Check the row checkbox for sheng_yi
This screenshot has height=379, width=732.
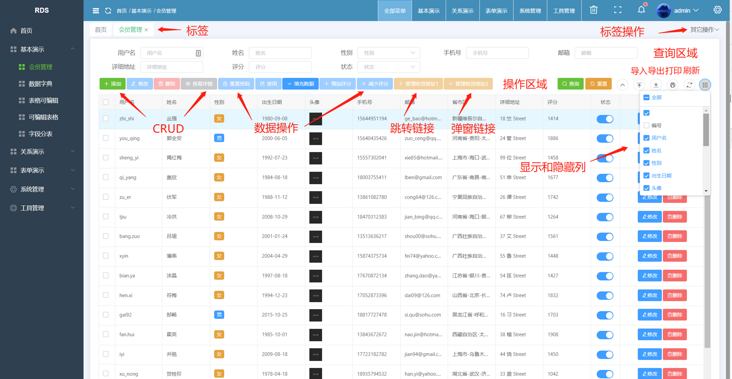[106, 158]
